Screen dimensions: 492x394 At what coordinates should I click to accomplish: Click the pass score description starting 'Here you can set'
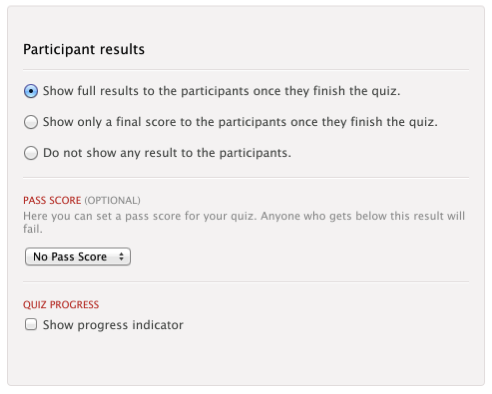pos(244,222)
